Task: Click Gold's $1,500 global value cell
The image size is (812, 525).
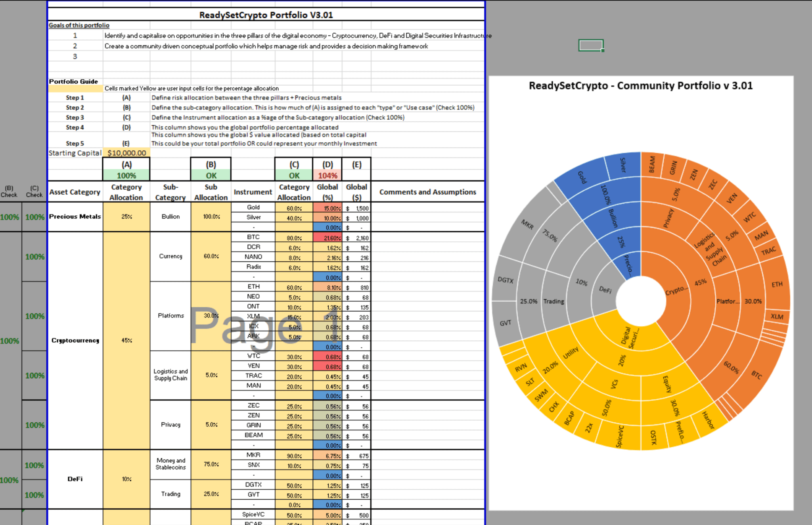Action: point(356,208)
